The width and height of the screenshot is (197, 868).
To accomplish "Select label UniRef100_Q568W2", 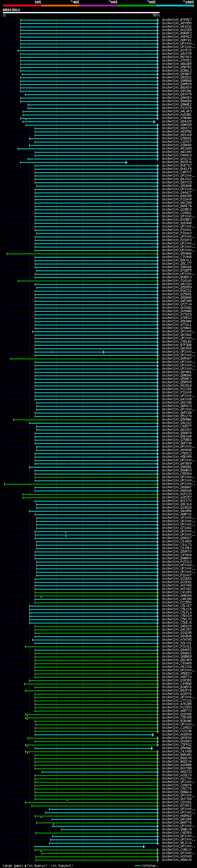I will (x=177, y=748).
